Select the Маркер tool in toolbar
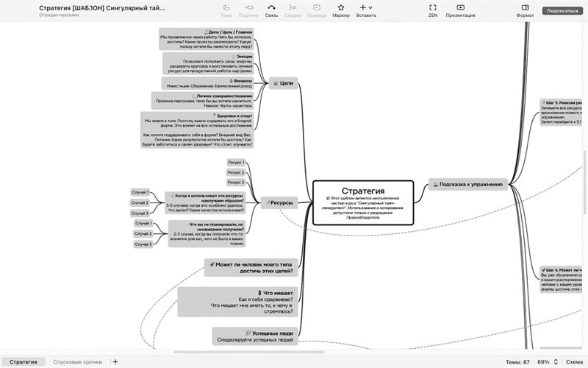This screenshot has height=368, width=588. coord(340,10)
